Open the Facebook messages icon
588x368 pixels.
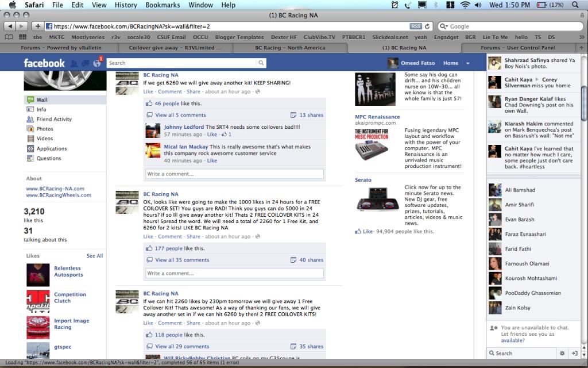tap(84, 63)
